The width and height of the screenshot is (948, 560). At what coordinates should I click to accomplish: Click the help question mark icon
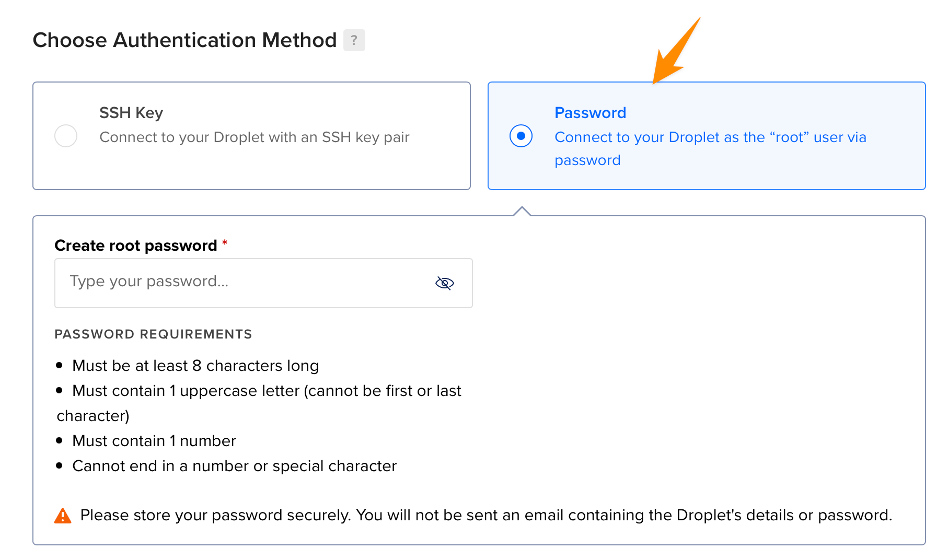pyautogui.click(x=354, y=40)
